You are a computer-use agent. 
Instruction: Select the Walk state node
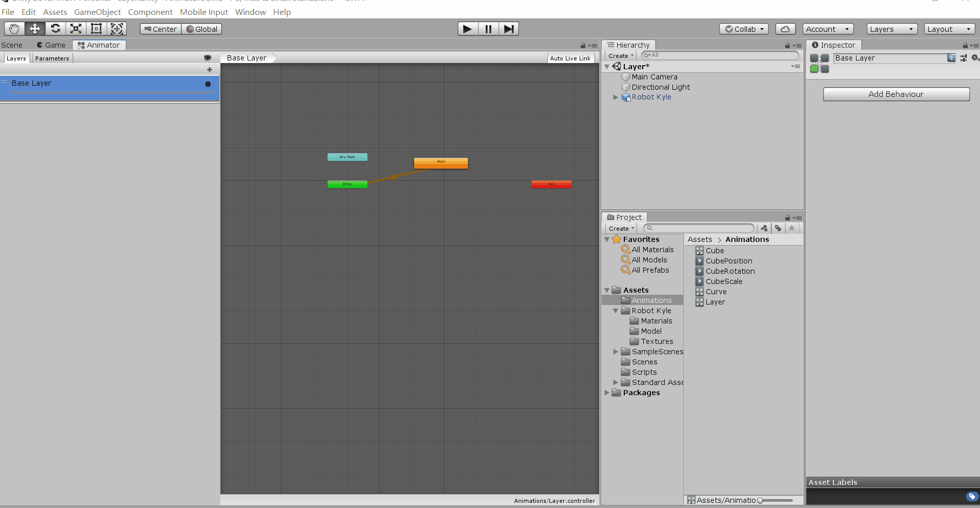click(441, 163)
